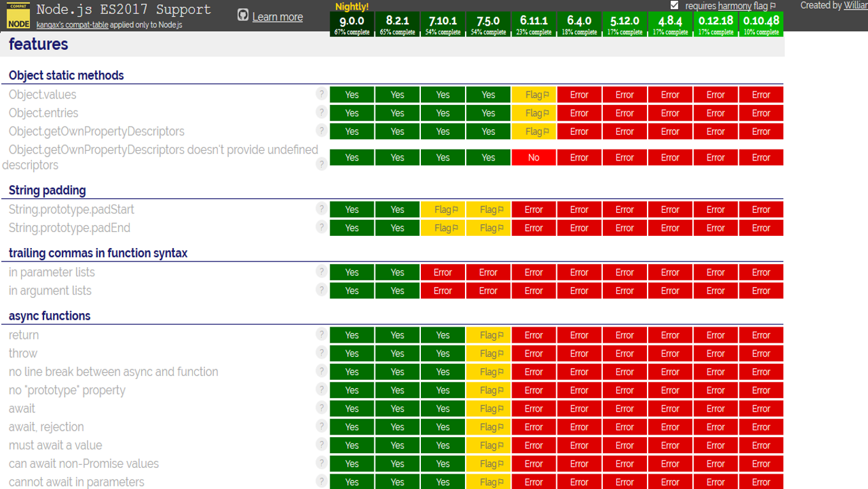Click the GitHub icon beside Learn more
Image resolution: width=868 pixels, height=489 pixels.
coord(243,15)
